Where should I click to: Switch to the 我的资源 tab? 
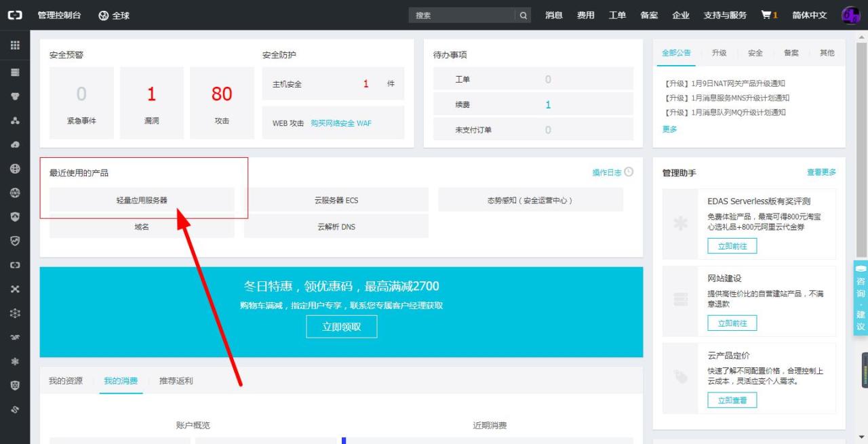(66, 381)
